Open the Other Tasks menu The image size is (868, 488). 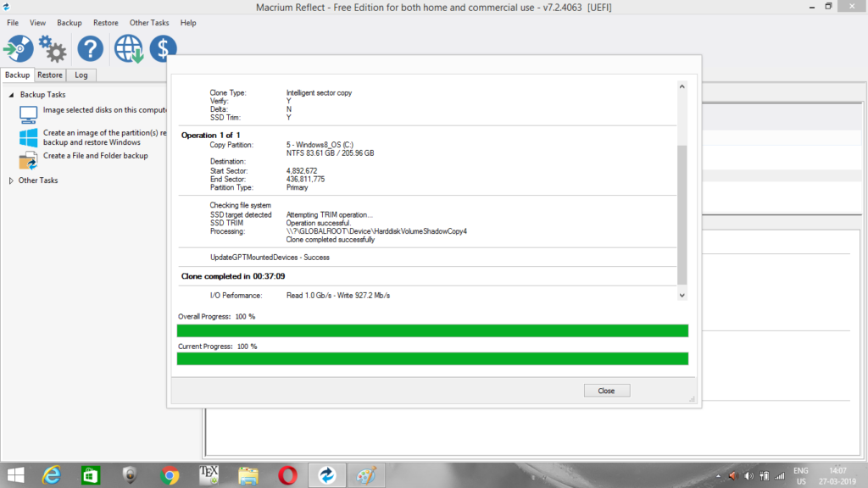click(149, 23)
